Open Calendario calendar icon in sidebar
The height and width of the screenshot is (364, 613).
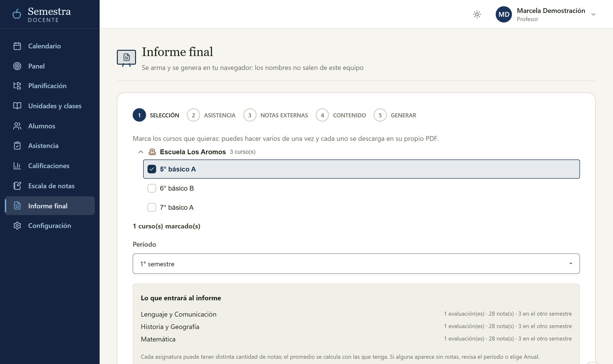(17, 46)
